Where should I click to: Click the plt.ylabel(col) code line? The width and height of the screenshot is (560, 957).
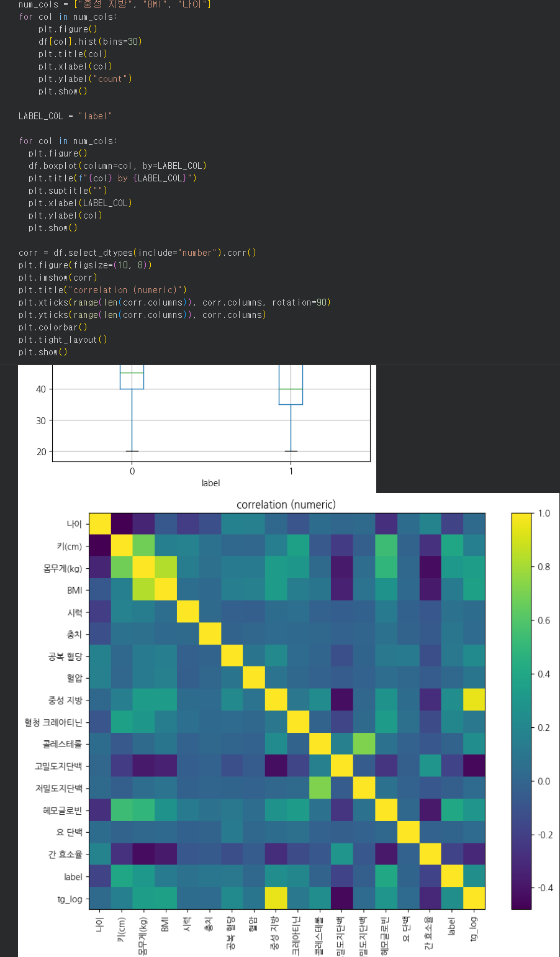65,215
